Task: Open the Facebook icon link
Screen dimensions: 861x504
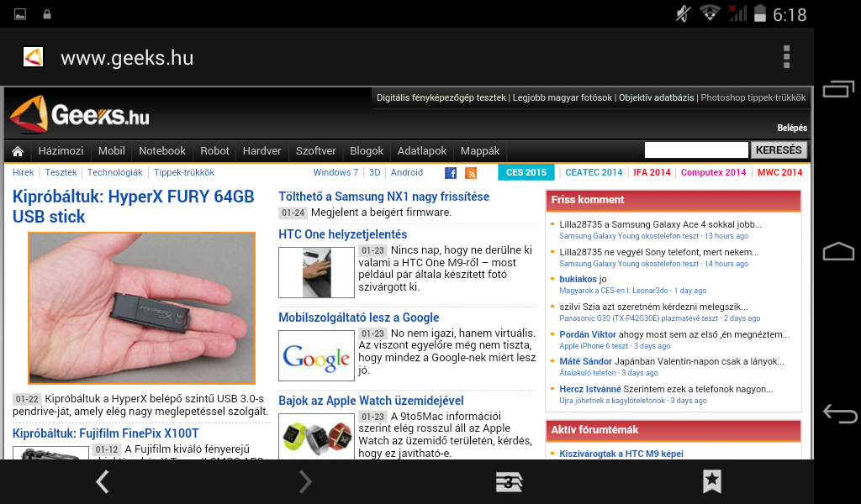Action: 451,173
